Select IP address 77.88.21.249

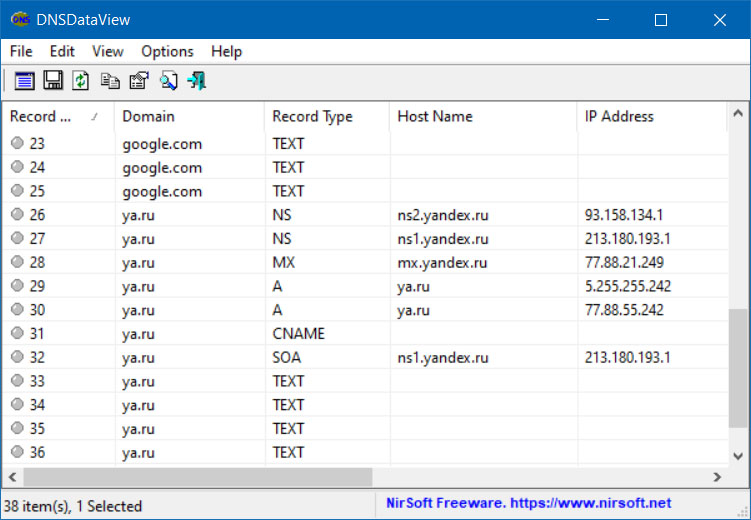pos(624,262)
